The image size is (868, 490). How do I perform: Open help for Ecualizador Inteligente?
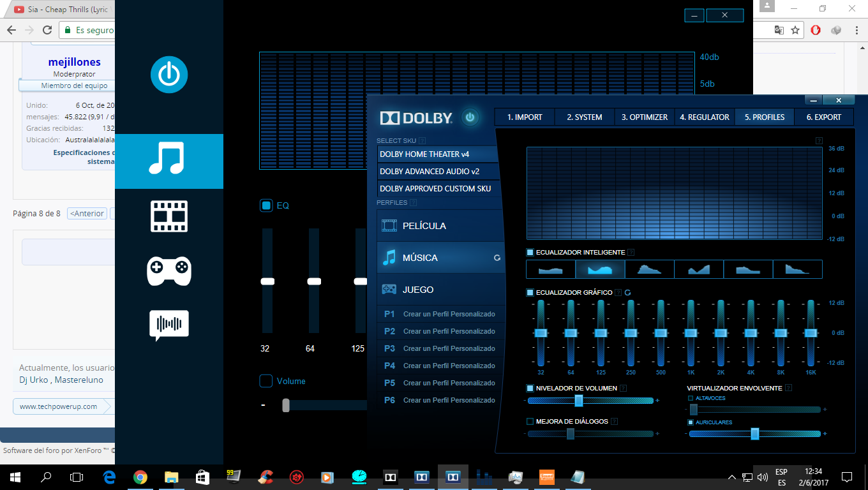(631, 253)
